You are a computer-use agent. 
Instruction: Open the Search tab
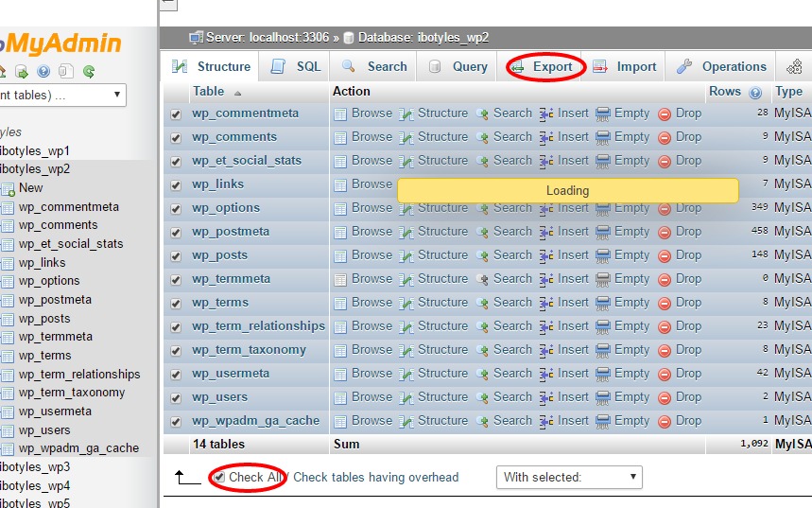(374, 66)
